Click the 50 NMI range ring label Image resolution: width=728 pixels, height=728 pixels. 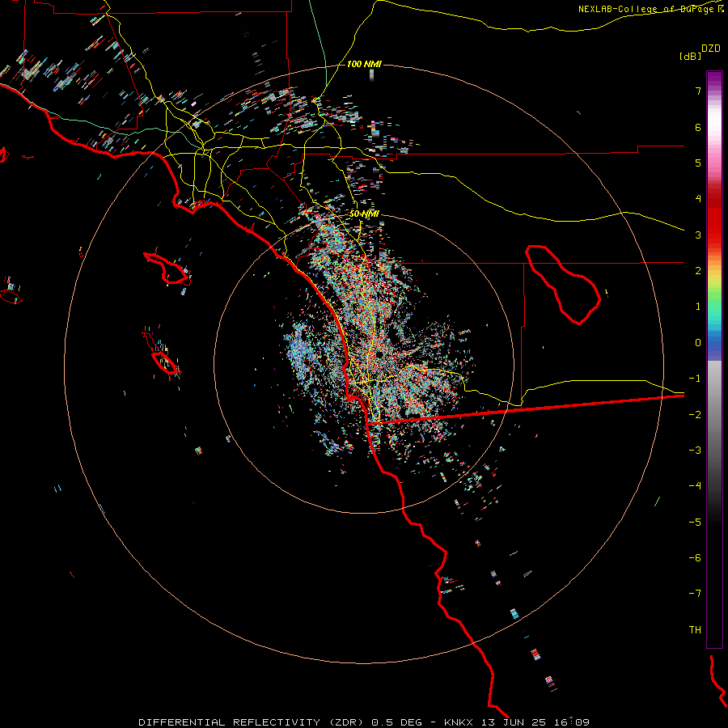364,214
